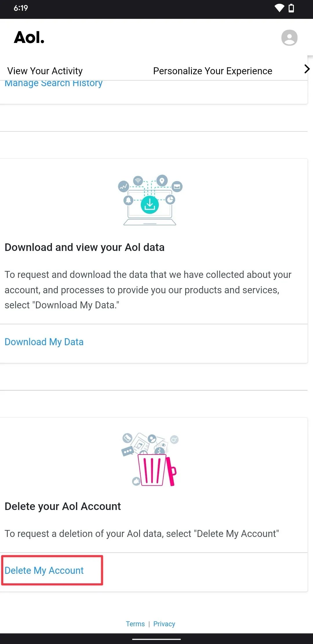Open the account profile avatar
This screenshot has width=313, height=644.
point(290,38)
